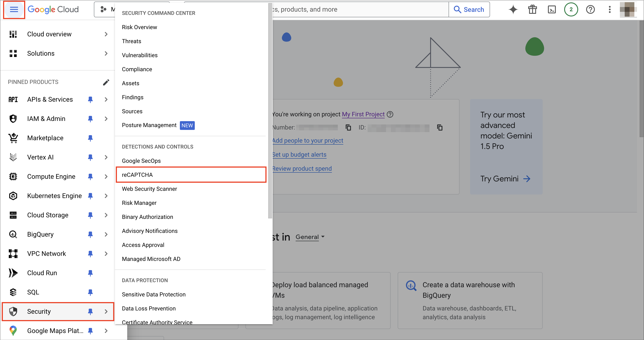Open the help question mark icon
The image size is (644, 340).
coord(590,9)
